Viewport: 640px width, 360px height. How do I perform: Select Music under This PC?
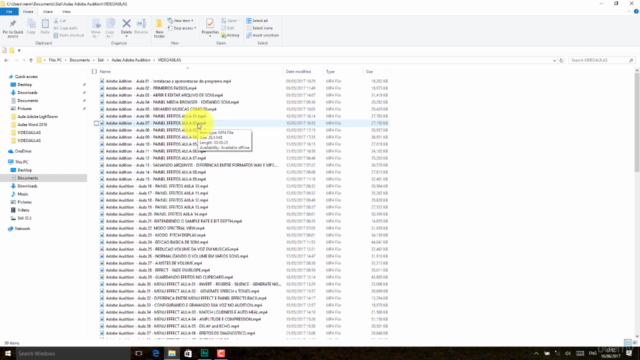[19, 194]
